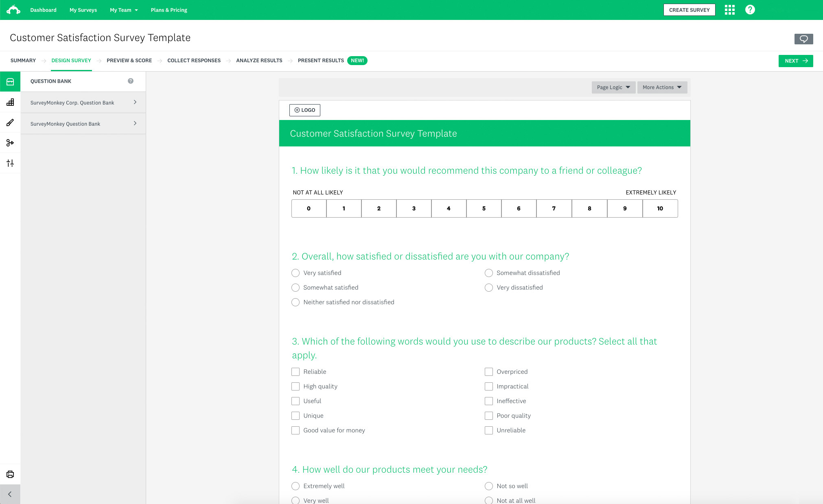823x504 pixels.
Task: Click the Next button
Action: [795, 61]
